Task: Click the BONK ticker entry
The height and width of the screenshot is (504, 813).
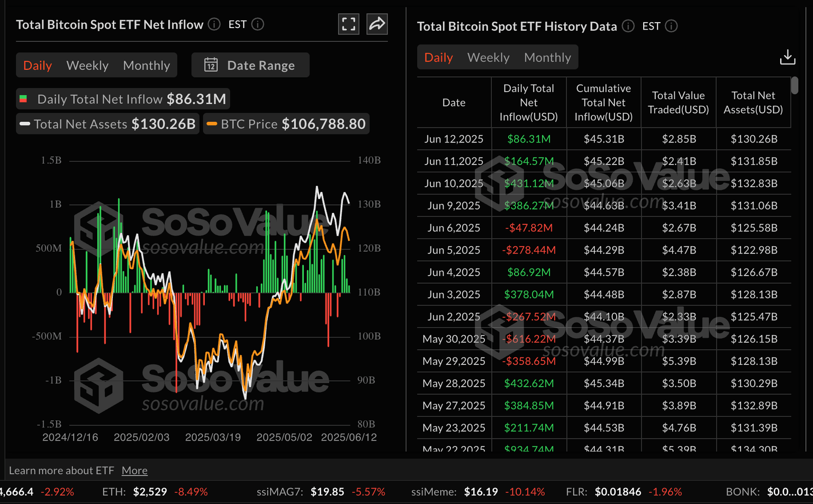Action: (x=769, y=492)
